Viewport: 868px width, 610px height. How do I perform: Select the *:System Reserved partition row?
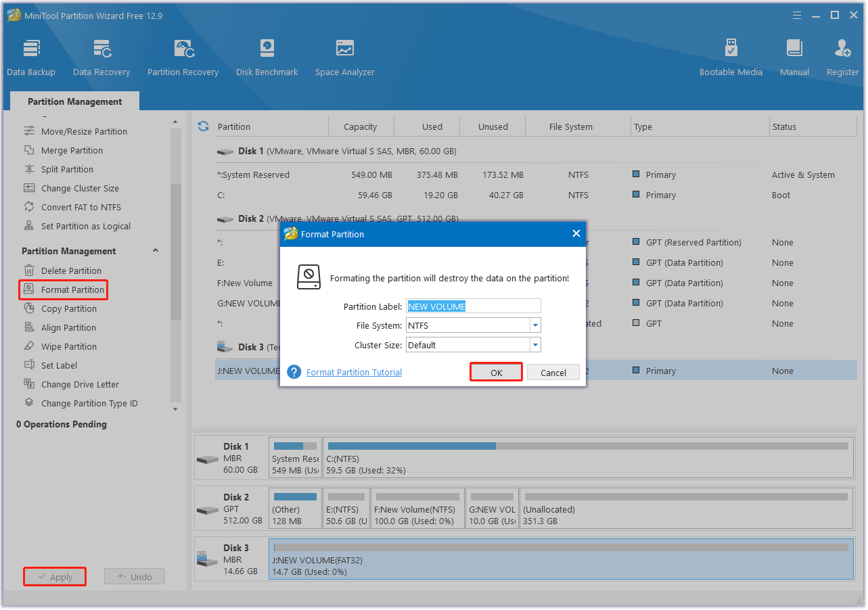coord(534,174)
